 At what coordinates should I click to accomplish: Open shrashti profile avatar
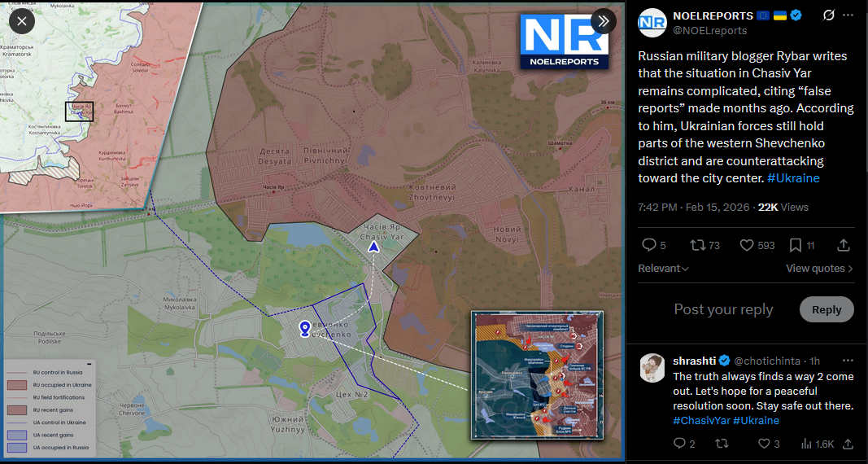(652, 368)
